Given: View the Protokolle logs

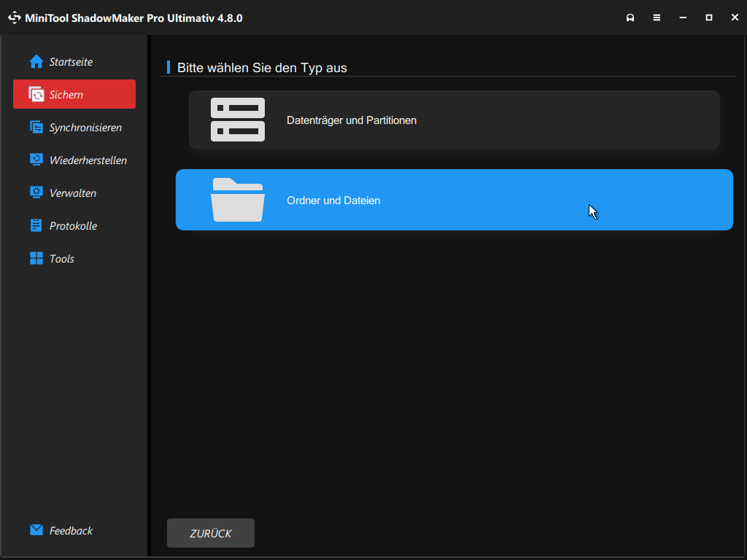Looking at the screenshot, I should (x=73, y=225).
